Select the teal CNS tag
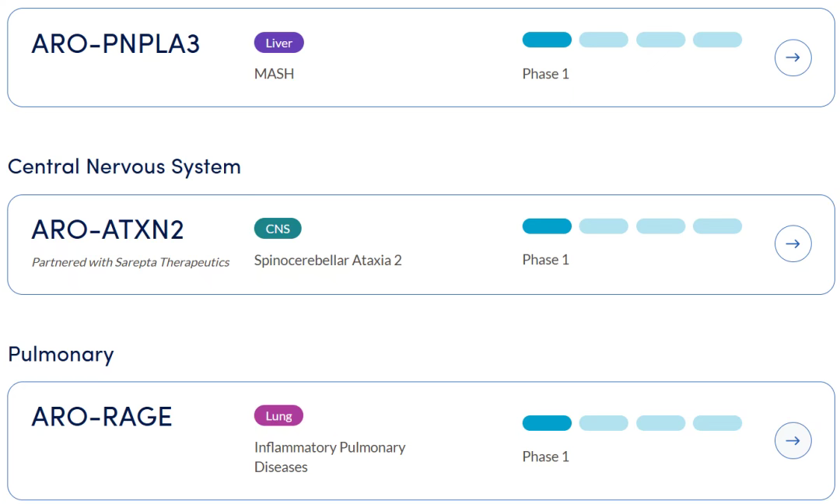This screenshot has height=504, width=840. pos(278,229)
